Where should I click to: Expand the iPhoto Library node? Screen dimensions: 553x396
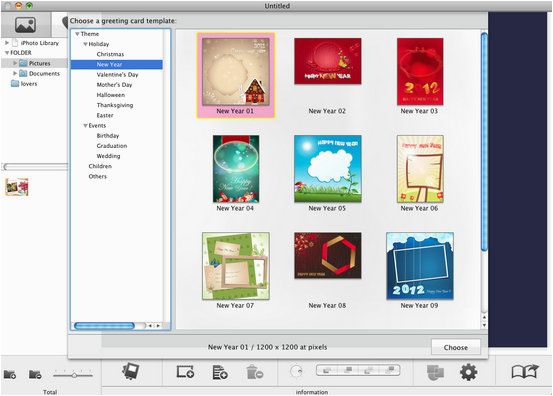point(7,43)
